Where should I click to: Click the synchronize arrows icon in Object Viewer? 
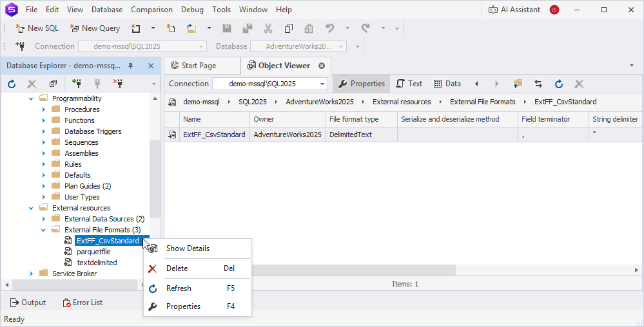coord(538,84)
